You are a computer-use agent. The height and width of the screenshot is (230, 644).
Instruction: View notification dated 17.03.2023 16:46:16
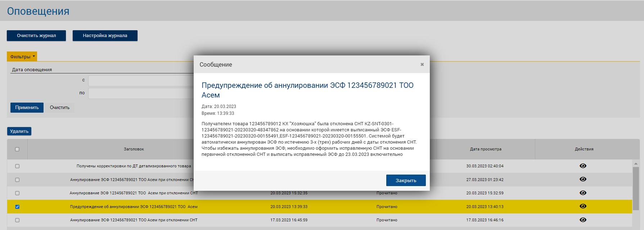click(583, 220)
